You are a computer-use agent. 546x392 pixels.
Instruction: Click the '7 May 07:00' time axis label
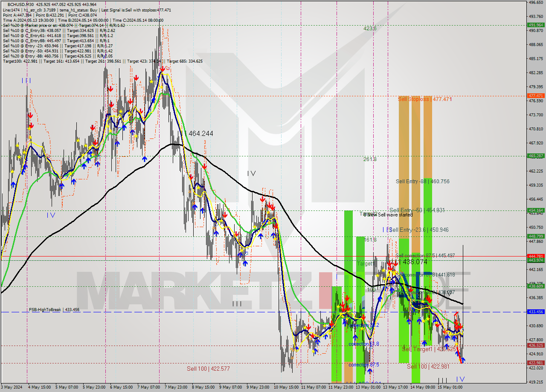point(148,387)
